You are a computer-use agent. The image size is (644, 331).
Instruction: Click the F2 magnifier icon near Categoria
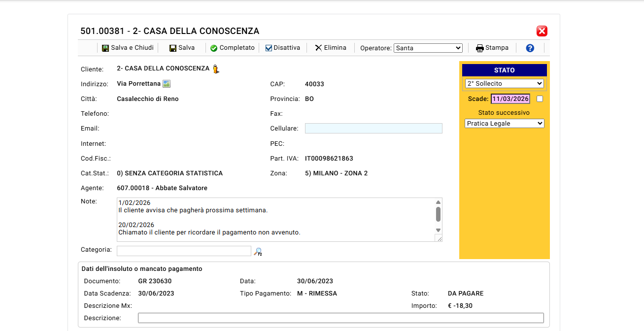point(257,251)
